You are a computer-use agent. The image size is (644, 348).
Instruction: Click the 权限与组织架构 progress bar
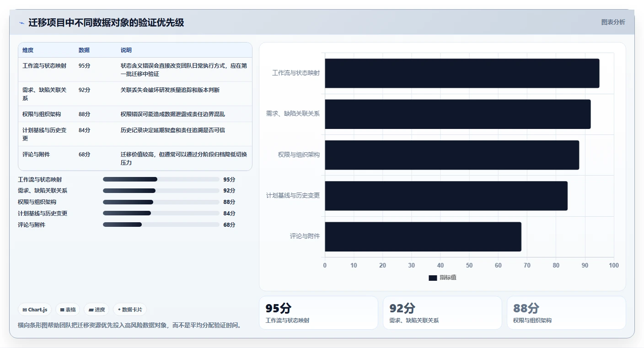coord(161,202)
